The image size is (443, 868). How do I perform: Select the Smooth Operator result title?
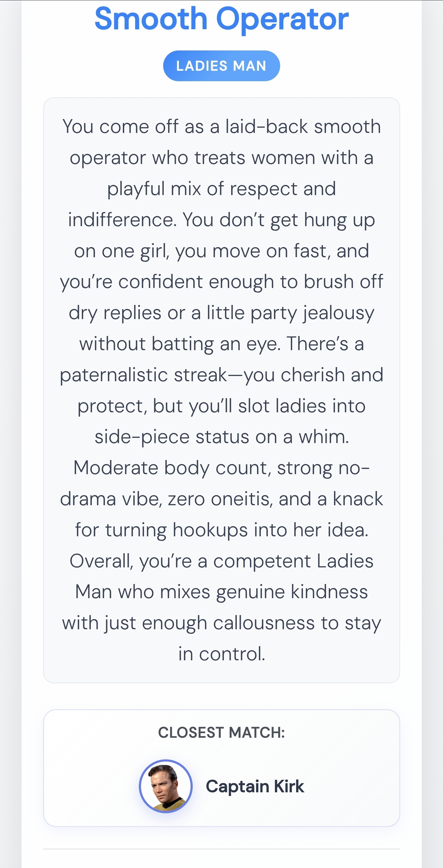click(x=222, y=19)
